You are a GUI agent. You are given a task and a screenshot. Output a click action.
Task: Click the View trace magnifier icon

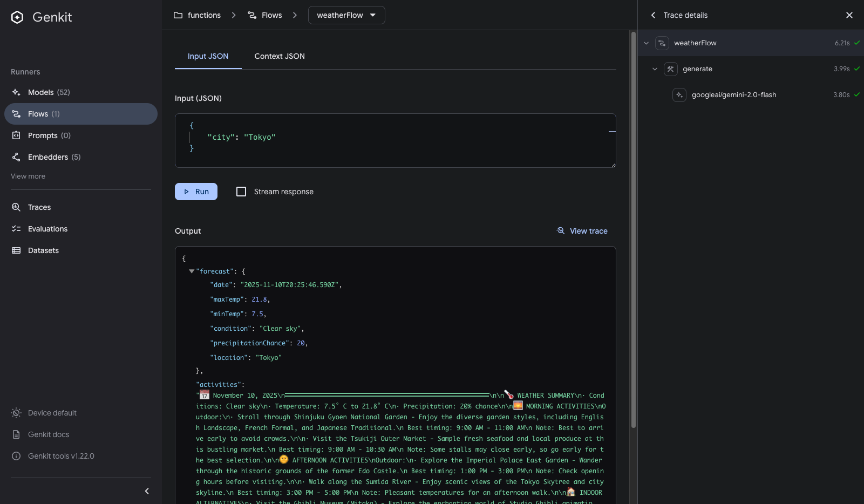[561, 231]
